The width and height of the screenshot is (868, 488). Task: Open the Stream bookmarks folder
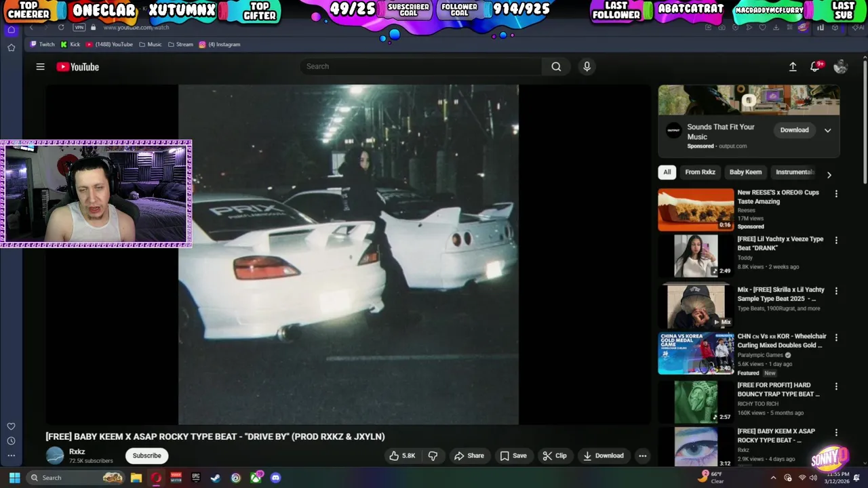coord(180,45)
